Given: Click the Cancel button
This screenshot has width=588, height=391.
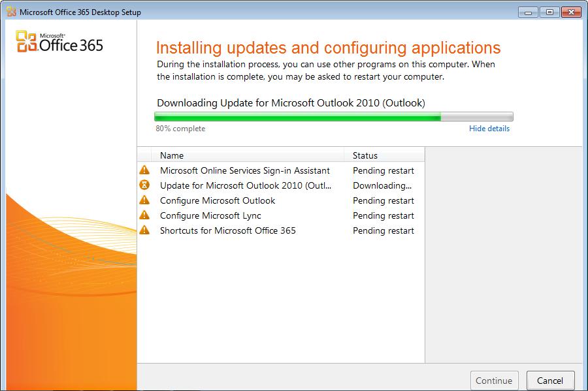Looking at the screenshot, I should (550, 381).
